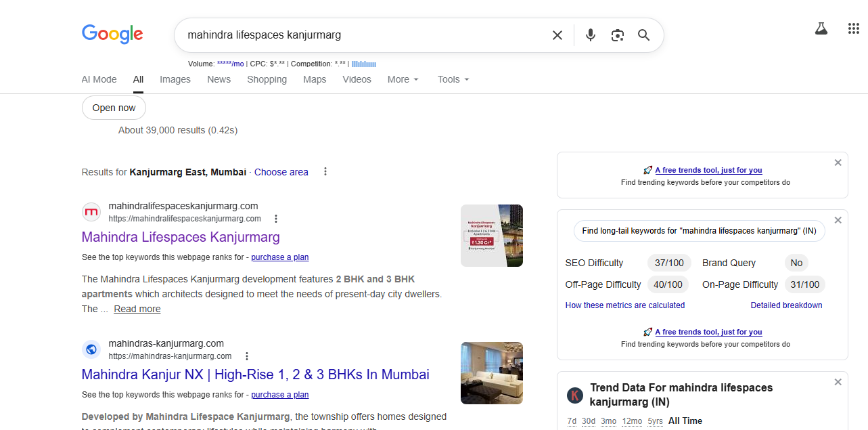Select the 12mo trend time range
Image resolution: width=868 pixels, height=430 pixels.
point(632,421)
